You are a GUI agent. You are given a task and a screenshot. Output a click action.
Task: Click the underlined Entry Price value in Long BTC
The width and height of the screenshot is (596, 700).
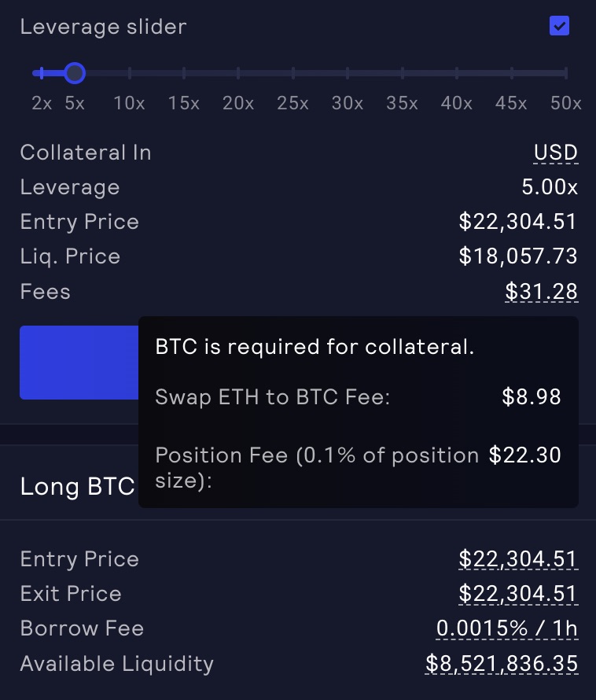[518, 559]
